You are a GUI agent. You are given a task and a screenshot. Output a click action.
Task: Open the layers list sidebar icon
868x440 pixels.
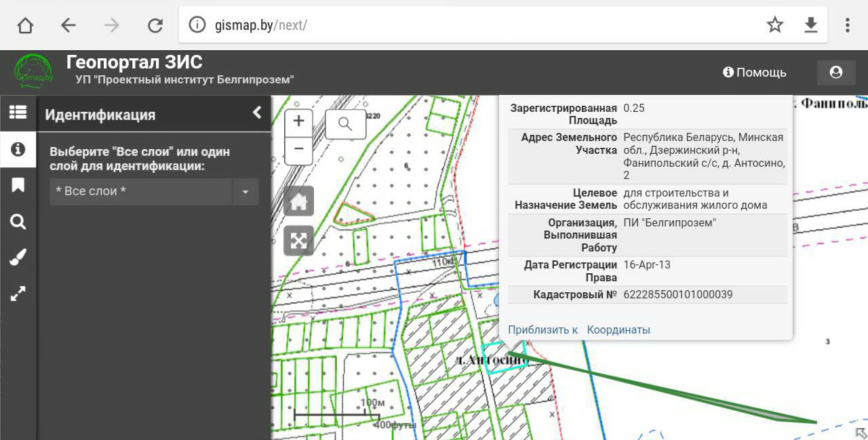pos(18,113)
